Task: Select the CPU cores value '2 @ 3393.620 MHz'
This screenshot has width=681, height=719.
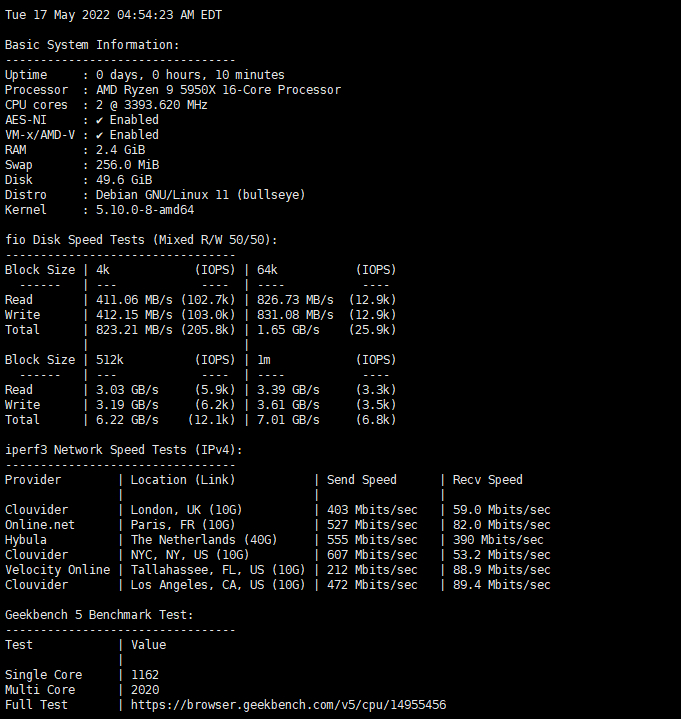Action: (x=152, y=105)
